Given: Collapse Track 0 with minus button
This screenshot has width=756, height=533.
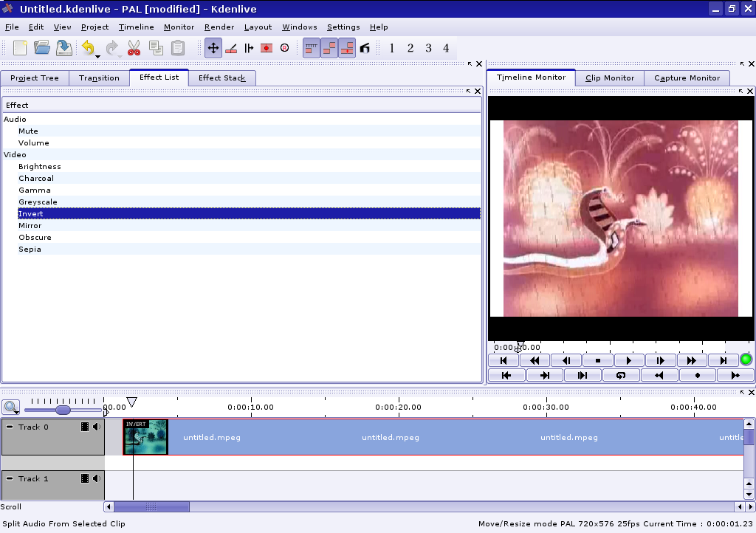Looking at the screenshot, I should [10, 427].
